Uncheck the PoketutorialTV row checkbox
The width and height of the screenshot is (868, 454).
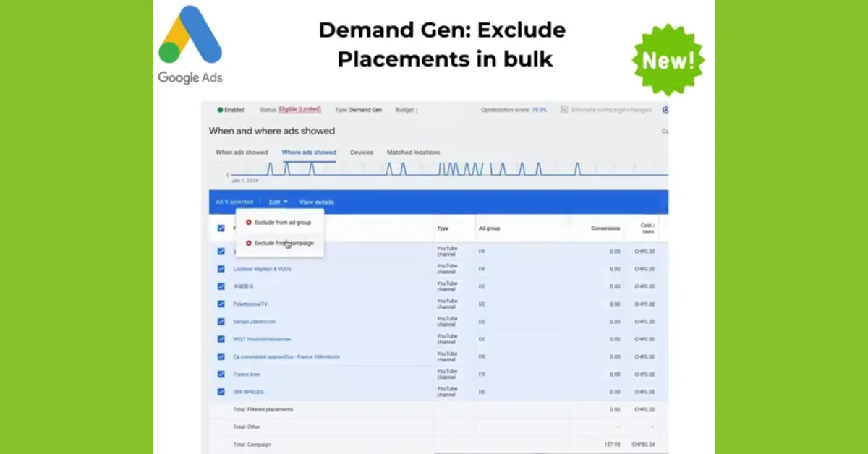click(221, 304)
